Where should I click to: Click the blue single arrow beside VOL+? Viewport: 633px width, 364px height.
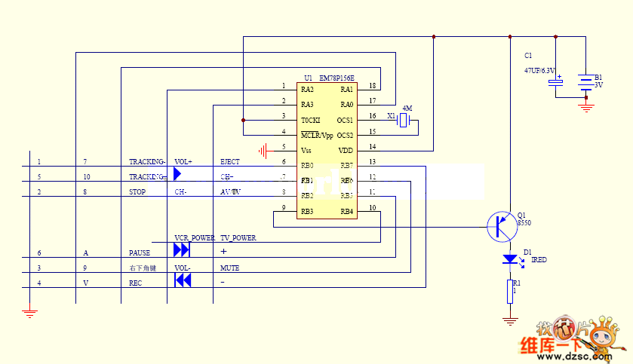point(177,174)
